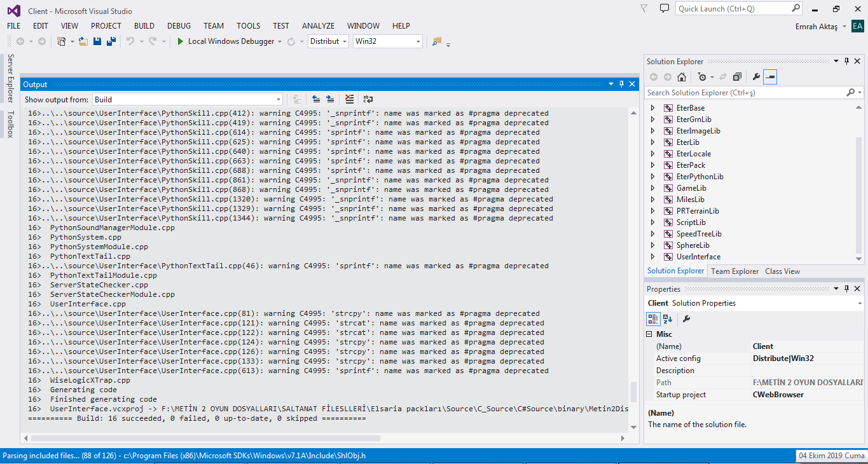The height and width of the screenshot is (464, 868).
Task: Switch Properties grid to Categorized view
Action: click(653, 318)
